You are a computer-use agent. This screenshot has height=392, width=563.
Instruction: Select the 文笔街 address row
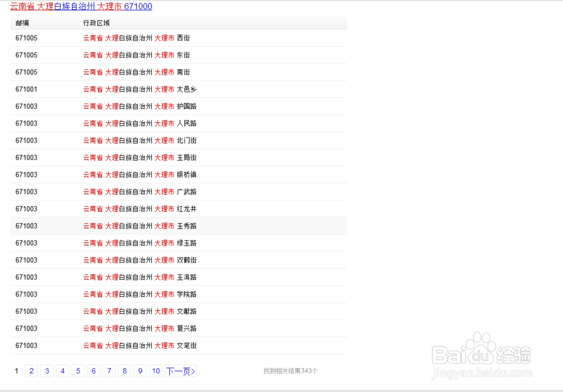point(178,345)
